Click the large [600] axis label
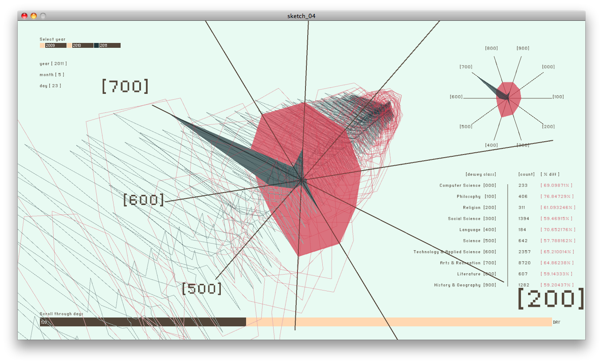The image size is (603, 364). [144, 200]
